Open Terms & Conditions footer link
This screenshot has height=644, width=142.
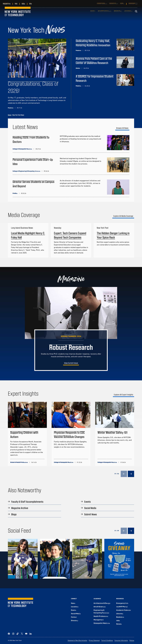point(107,641)
